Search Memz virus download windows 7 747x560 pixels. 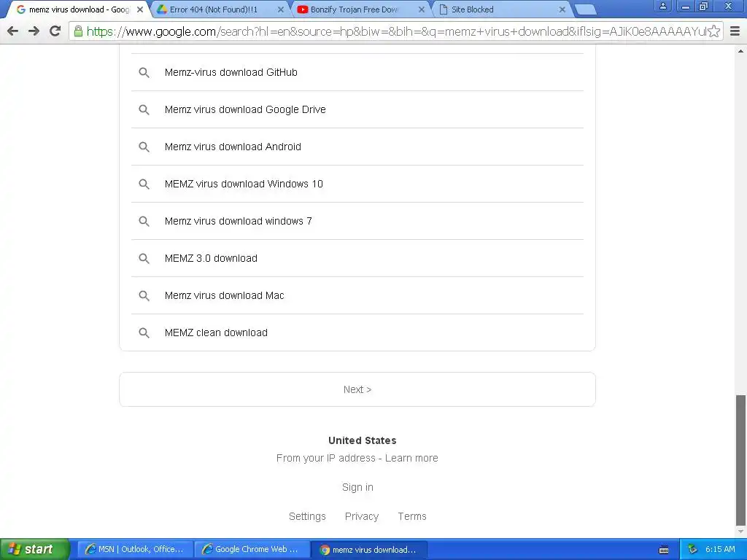(x=357, y=221)
